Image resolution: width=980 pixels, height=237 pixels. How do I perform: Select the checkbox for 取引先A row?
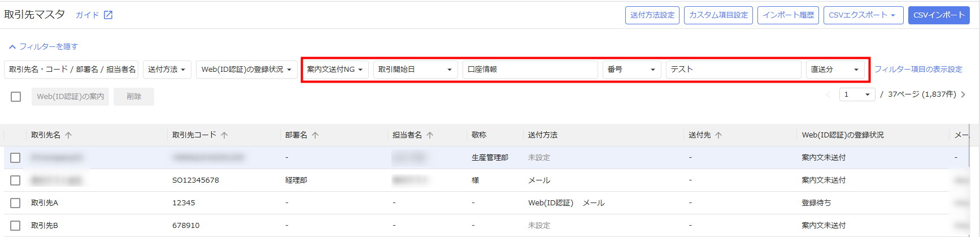[15, 203]
